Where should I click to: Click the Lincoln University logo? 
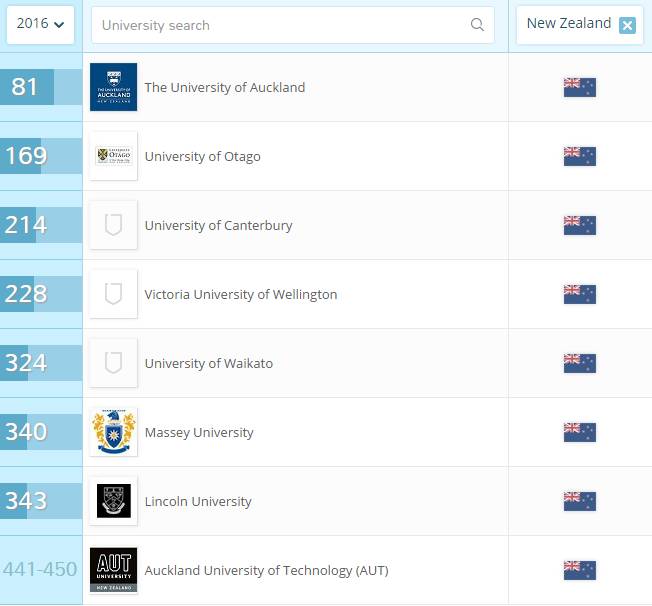(113, 501)
